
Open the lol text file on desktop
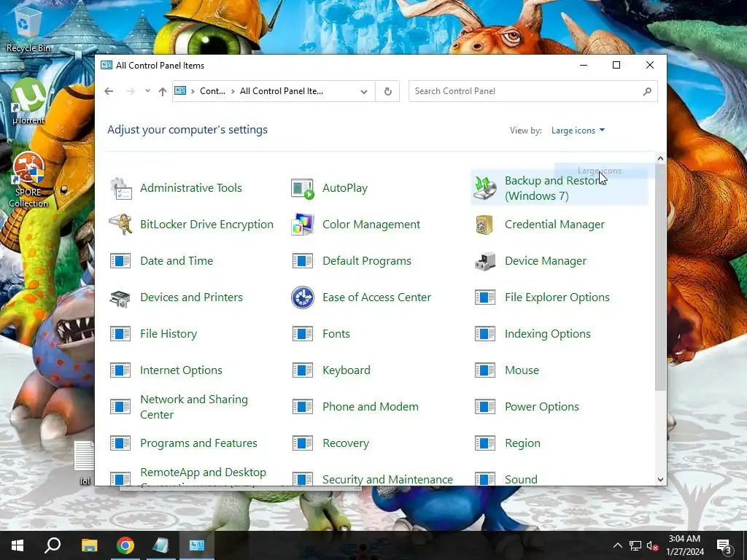pyautogui.click(x=85, y=463)
